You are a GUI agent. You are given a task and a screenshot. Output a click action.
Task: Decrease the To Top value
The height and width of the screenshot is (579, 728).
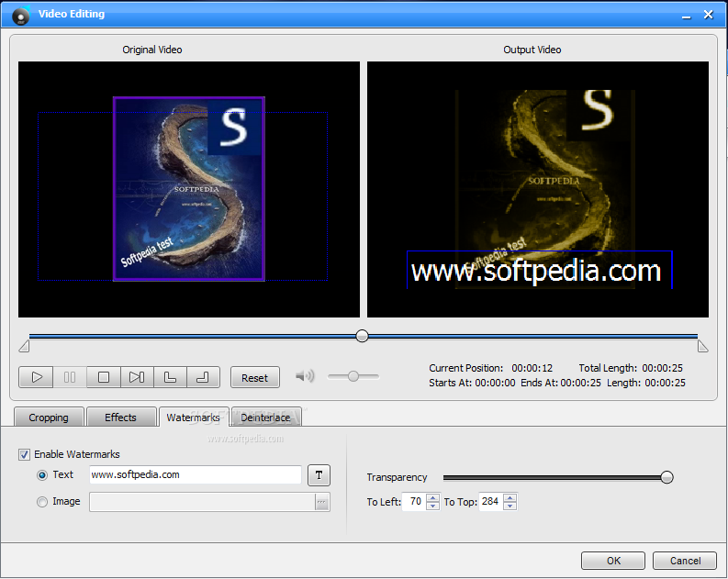click(510, 506)
